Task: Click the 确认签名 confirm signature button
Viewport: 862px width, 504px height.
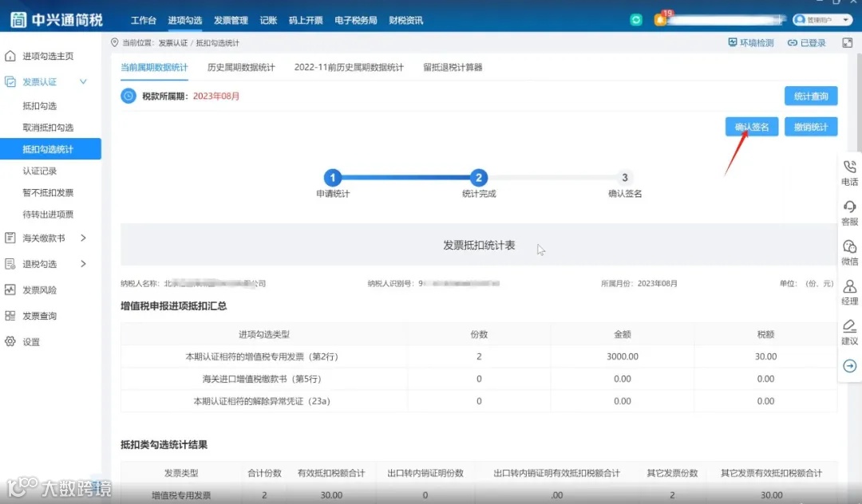Action: 751,126
